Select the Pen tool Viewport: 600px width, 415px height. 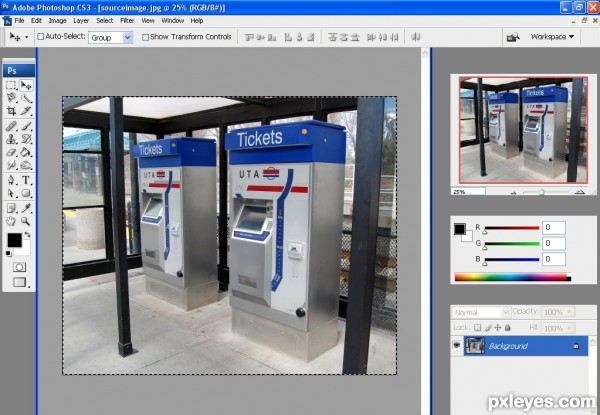pyautogui.click(x=11, y=180)
